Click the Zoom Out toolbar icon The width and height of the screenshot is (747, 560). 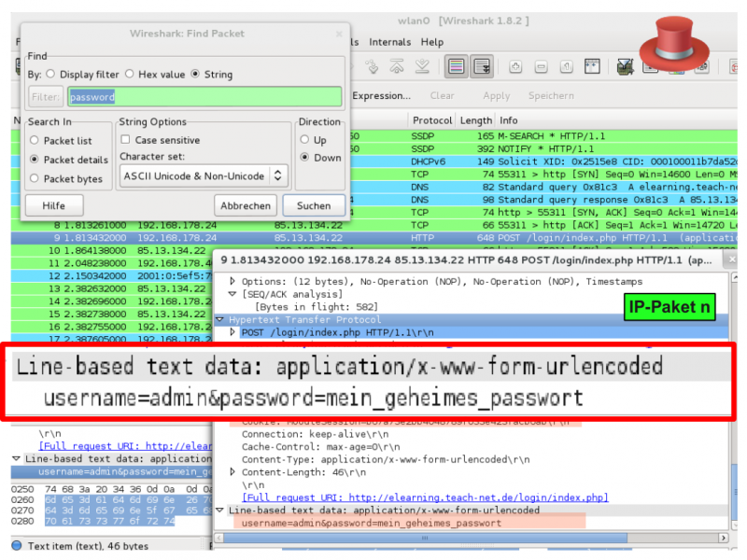541,66
